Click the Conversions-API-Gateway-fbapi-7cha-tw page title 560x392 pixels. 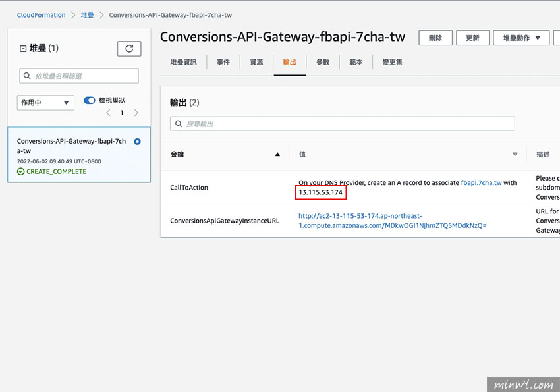tap(283, 37)
